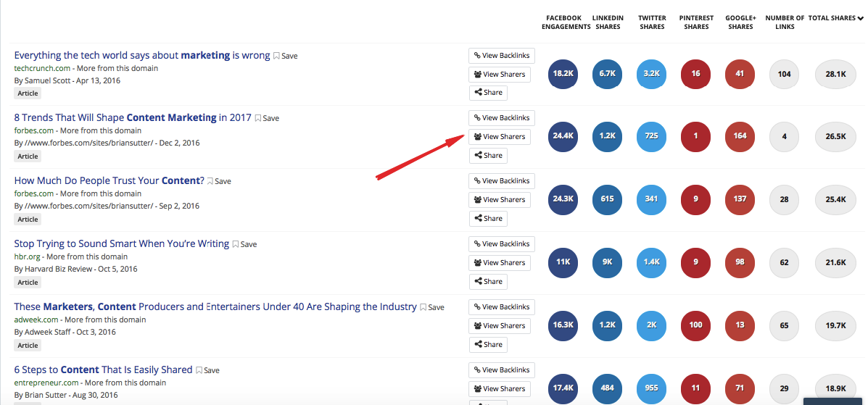The image size is (868, 405).
Task: Save the hbr.org 'Stop Trying' article
Action: click(x=244, y=245)
